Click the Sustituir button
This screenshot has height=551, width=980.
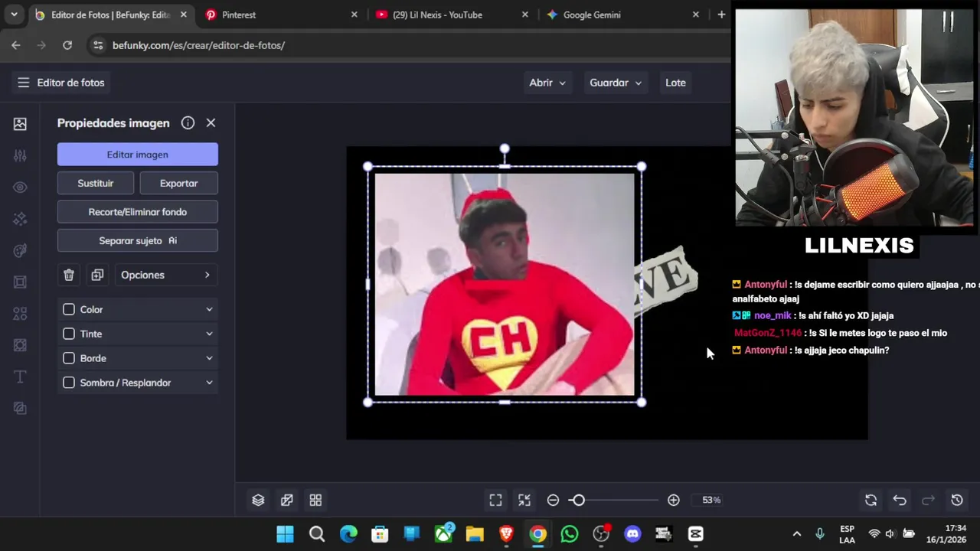[96, 183]
